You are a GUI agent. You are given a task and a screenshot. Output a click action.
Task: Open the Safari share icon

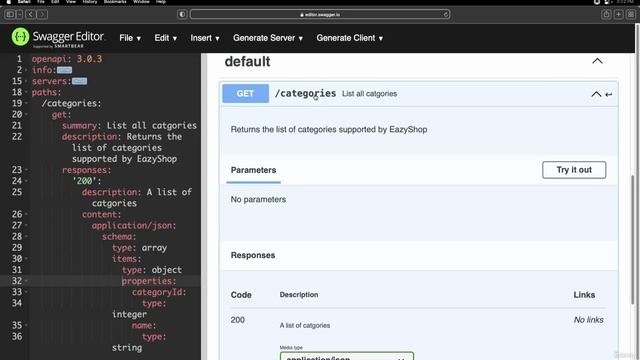point(606,14)
